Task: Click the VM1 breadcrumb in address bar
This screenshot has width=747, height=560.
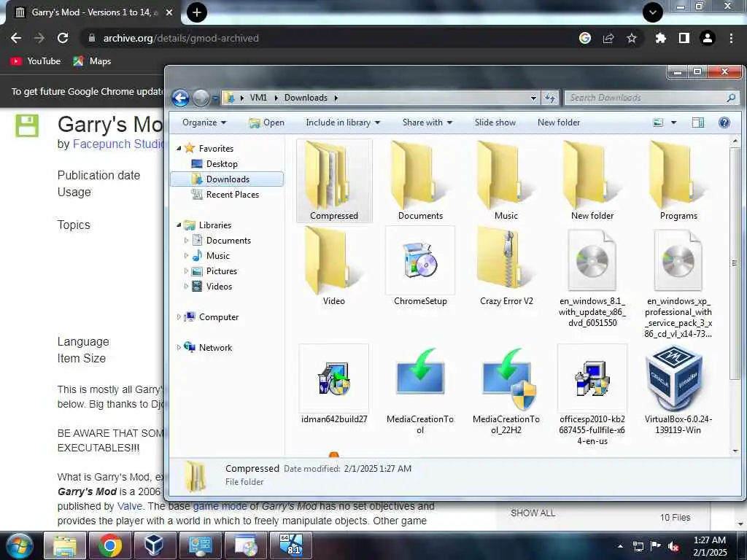Action: 258,98
